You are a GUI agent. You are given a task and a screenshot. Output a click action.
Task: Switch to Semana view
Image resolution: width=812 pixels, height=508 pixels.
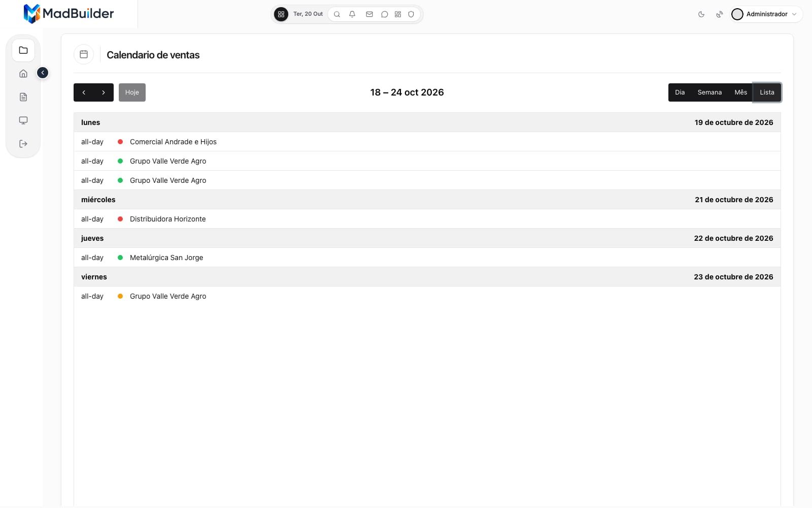pos(709,92)
